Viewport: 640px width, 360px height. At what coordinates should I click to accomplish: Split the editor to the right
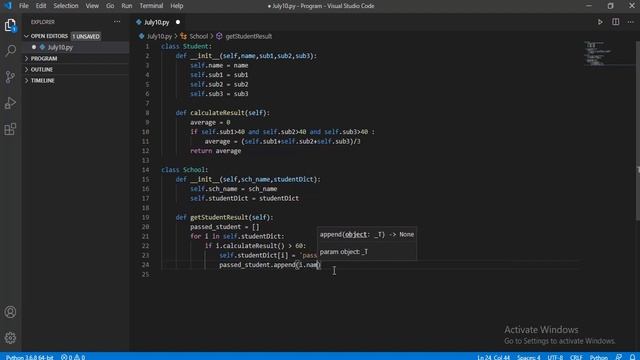click(616, 22)
